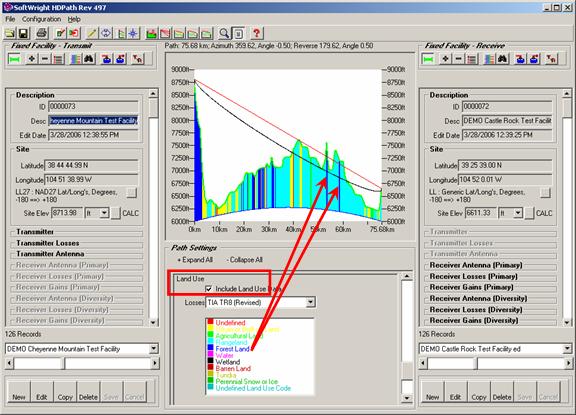Click plus icon in Receive facility toolbar
576x415 pixels.
tap(446, 59)
